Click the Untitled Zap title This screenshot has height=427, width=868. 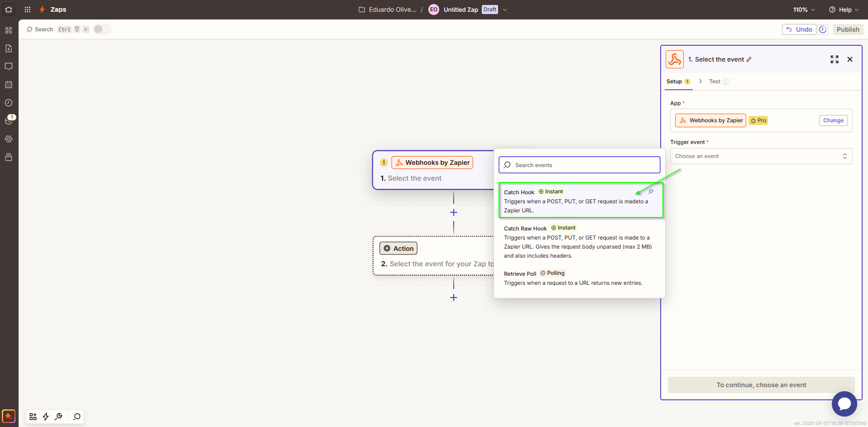(460, 10)
